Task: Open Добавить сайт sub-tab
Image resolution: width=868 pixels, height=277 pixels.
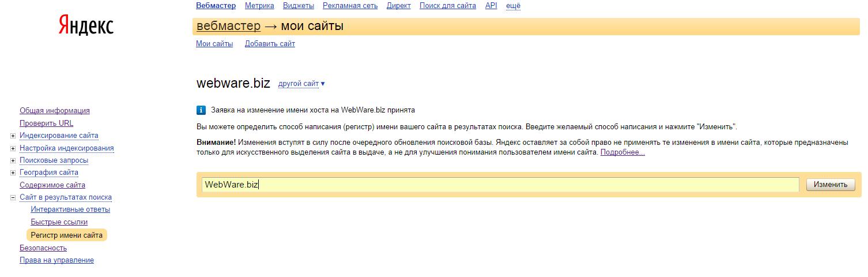Action: [270, 44]
